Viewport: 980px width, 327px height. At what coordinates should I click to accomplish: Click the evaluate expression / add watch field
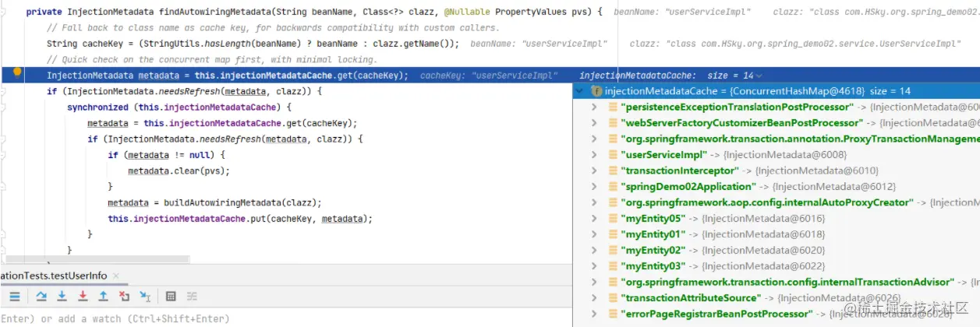click(x=285, y=318)
